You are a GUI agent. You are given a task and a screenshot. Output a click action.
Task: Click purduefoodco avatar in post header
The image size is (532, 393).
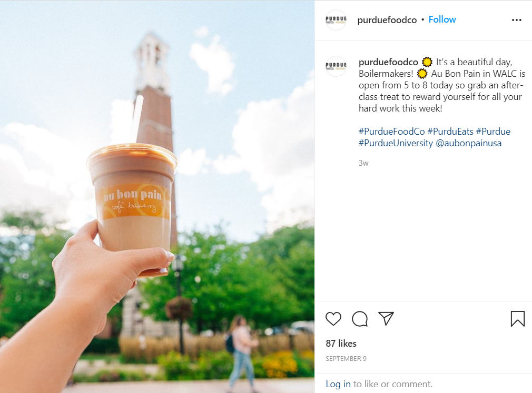336,20
